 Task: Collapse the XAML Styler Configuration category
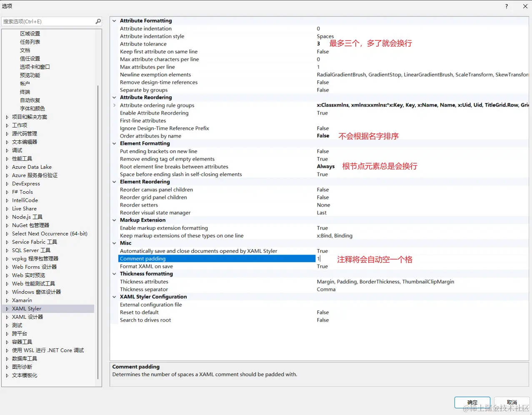click(115, 297)
